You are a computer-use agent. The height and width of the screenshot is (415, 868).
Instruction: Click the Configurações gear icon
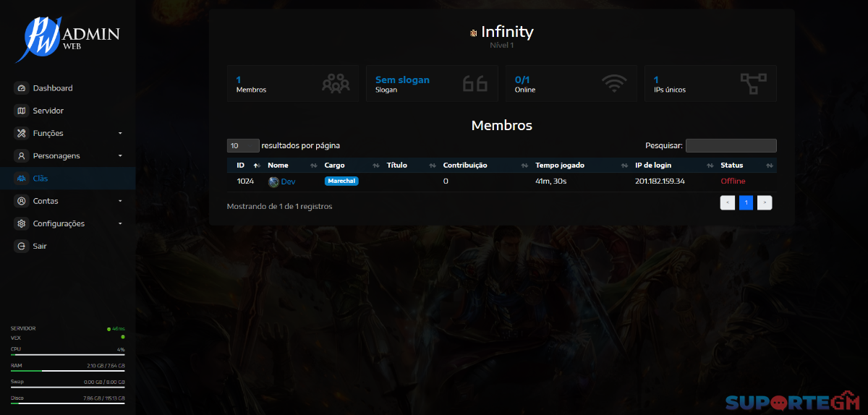point(21,223)
